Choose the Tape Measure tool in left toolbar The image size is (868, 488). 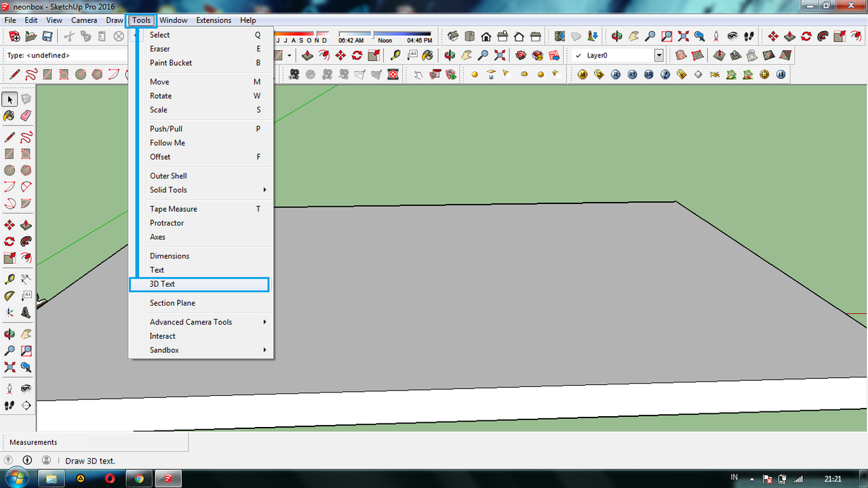9,279
